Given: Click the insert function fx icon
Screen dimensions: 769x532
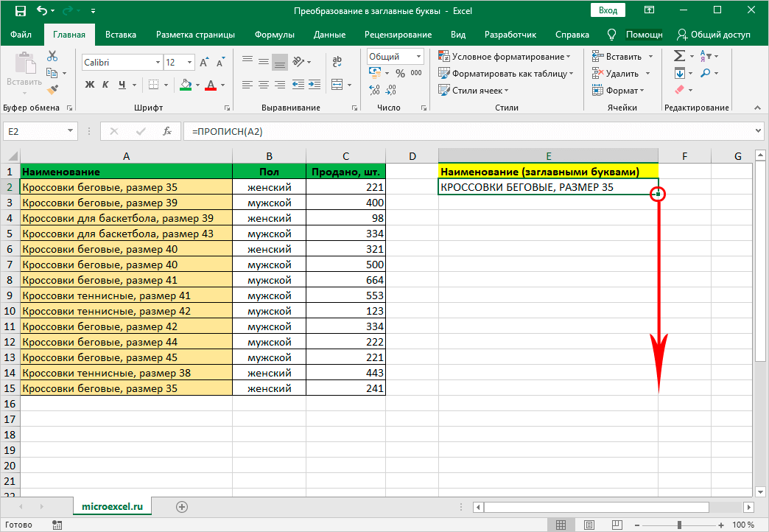Looking at the screenshot, I should (x=167, y=131).
